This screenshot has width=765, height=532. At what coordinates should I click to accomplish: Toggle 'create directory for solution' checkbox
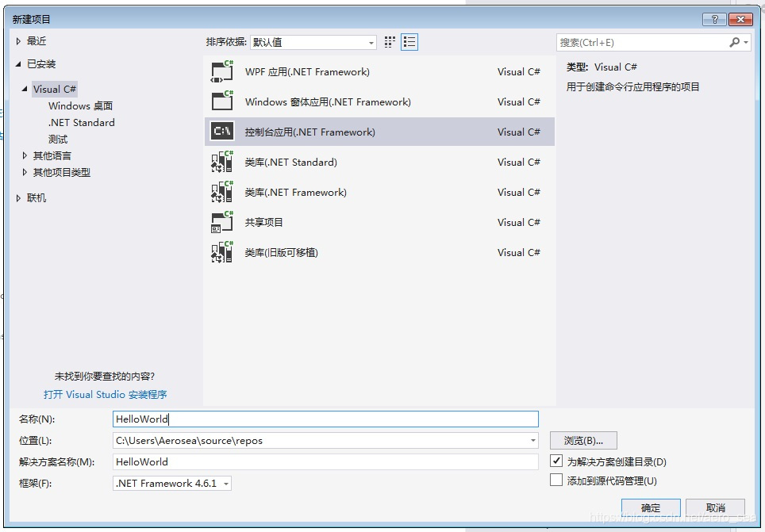click(x=556, y=461)
